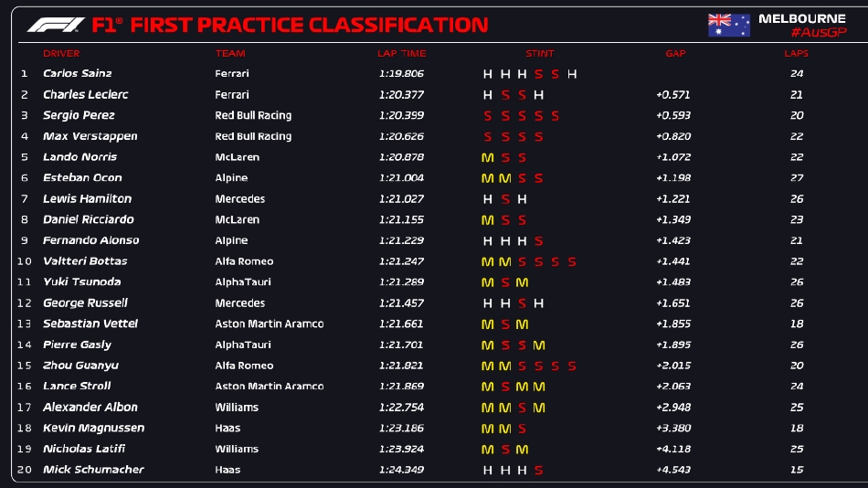Click the #AusGP hashtag
The width and height of the screenshot is (868, 488).
point(817,34)
